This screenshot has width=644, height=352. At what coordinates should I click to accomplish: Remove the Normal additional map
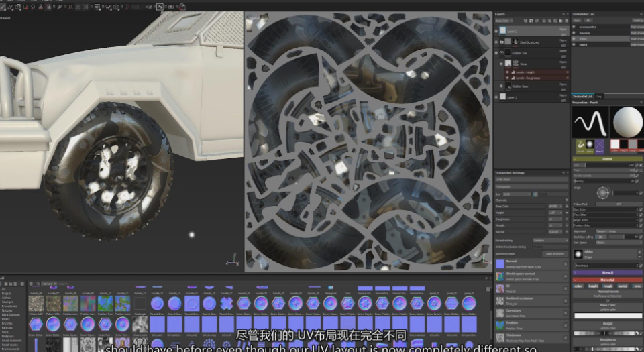pyautogui.click(x=565, y=264)
